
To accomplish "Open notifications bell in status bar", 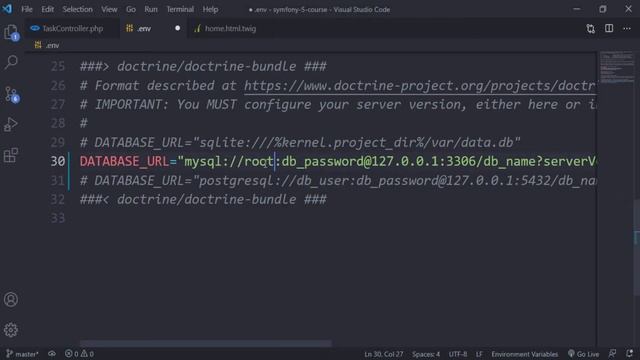I will (x=630, y=354).
